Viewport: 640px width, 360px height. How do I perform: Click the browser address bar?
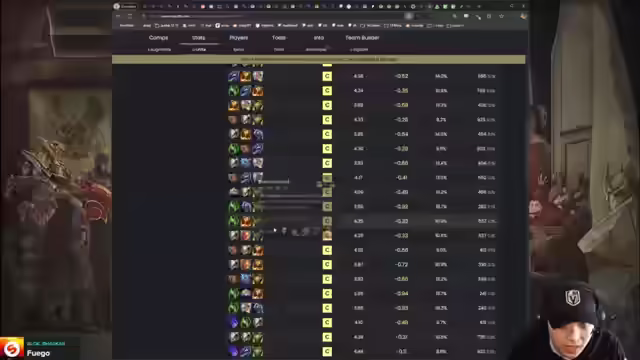pyautogui.click(x=273, y=16)
